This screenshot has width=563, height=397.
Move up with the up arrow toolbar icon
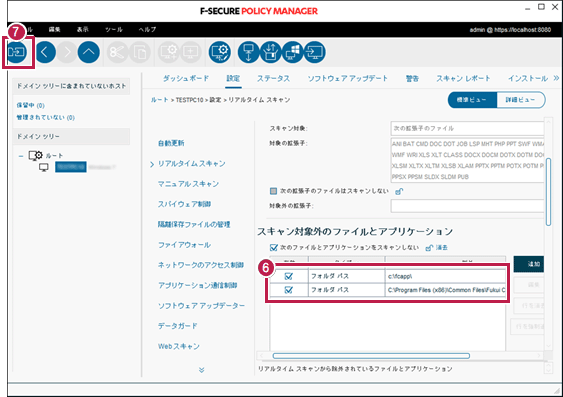point(89,52)
